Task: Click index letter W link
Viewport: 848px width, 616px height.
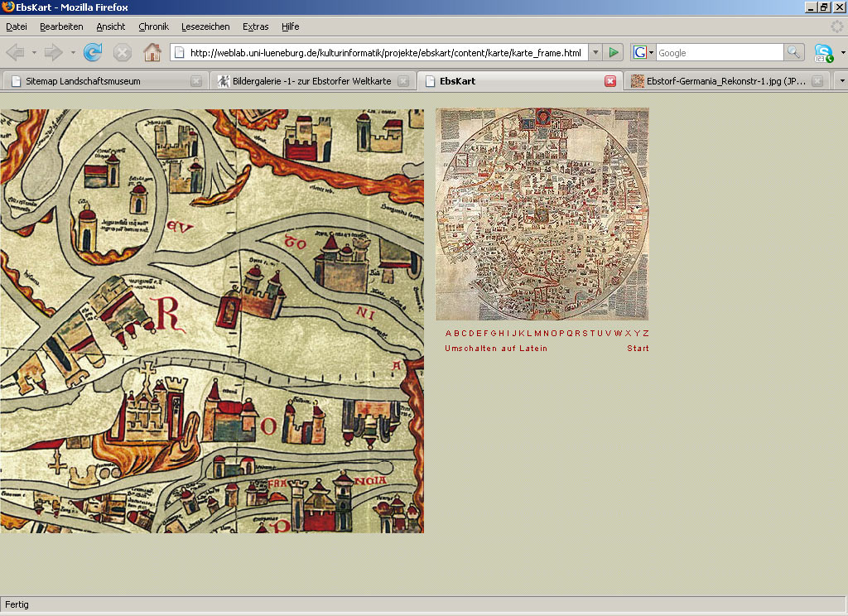Action: 618,333
